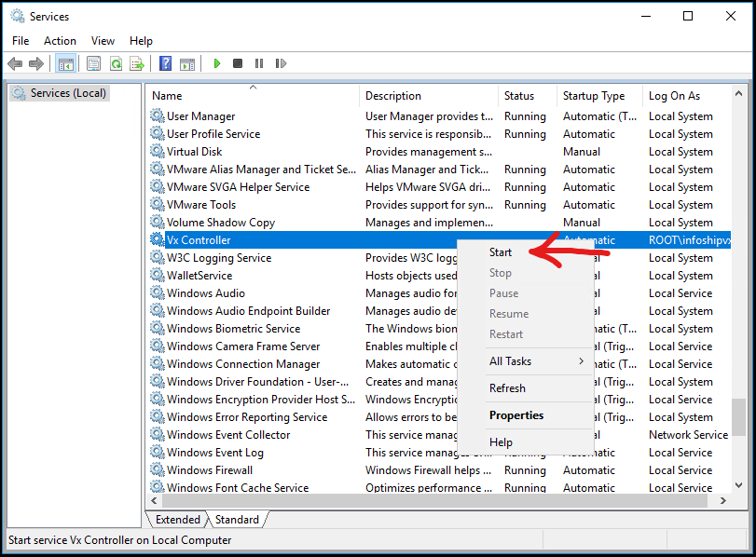Open Properties using the toolbar properties icon
This screenshot has height=557, width=756.
click(x=93, y=63)
